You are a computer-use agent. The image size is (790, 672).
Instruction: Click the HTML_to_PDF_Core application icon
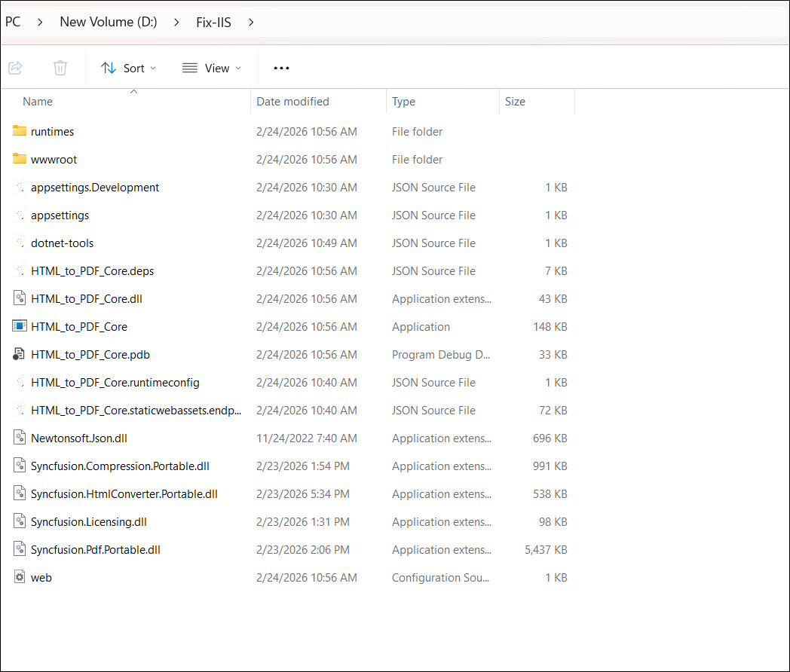coord(19,326)
